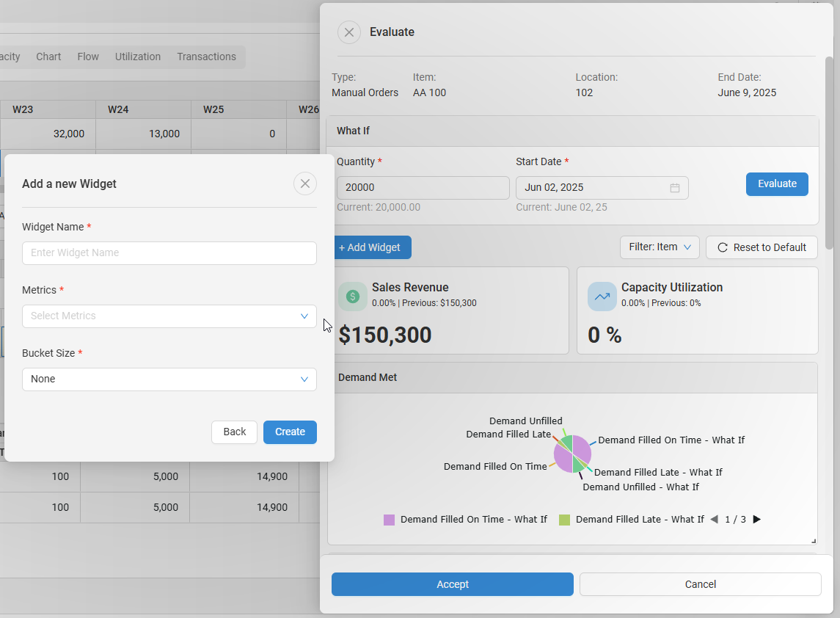Expand the Select Metrics dropdown
The height and width of the screenshot is (618, 840).
[x=169, y=316]
